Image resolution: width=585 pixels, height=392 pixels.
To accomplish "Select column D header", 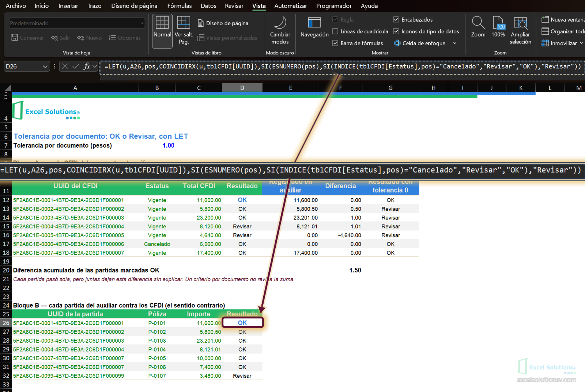I will pyautogui.click(x=242, y=88).
